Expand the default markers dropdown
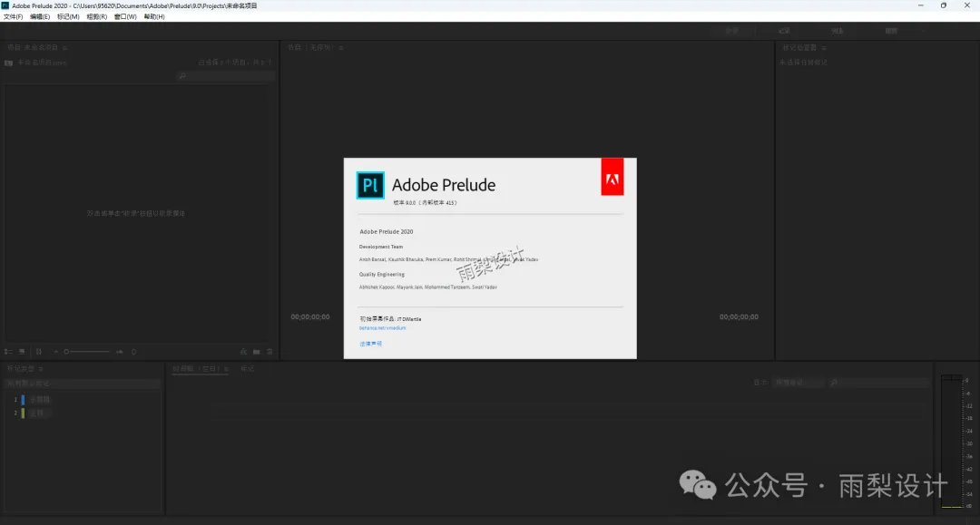This screenshot has height=525, width=980. click(x=82, y=384)
